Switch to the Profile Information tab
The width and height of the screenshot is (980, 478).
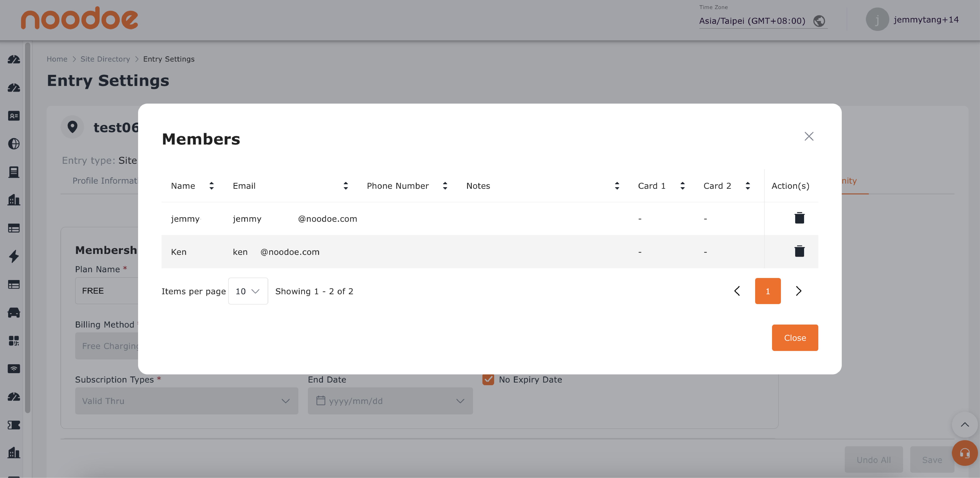coord(105,181)
